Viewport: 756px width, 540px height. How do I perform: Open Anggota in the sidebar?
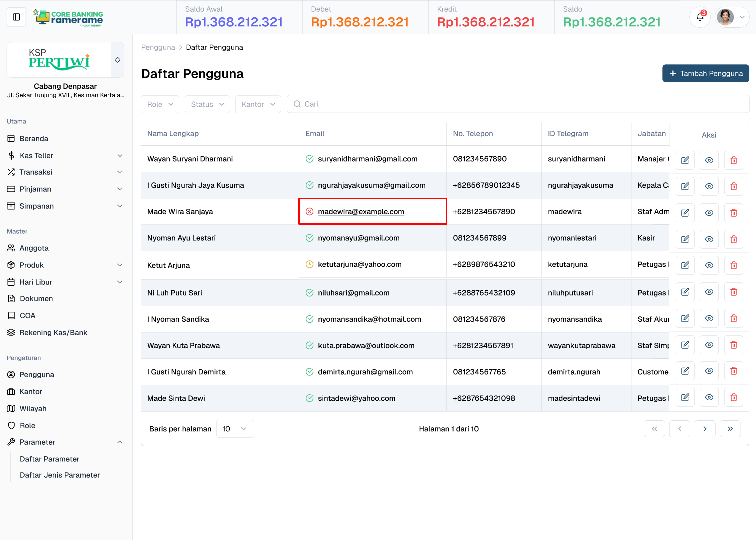click(34, 248)
